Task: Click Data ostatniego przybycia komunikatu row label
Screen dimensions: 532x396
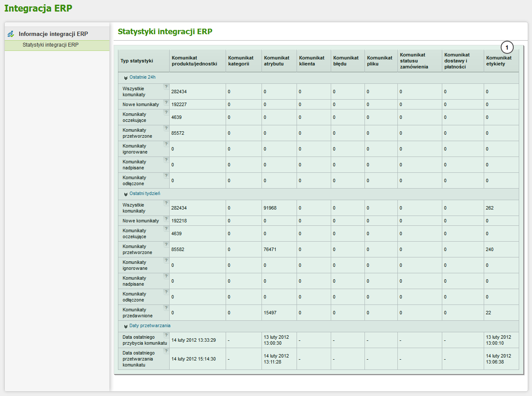Action: 144,340
